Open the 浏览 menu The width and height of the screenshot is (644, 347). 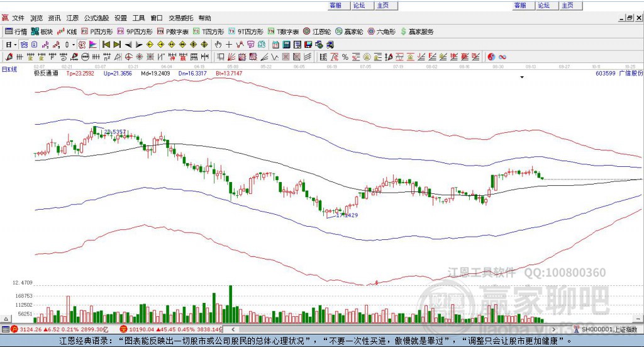pyautogui.click(x=36, y=18)
